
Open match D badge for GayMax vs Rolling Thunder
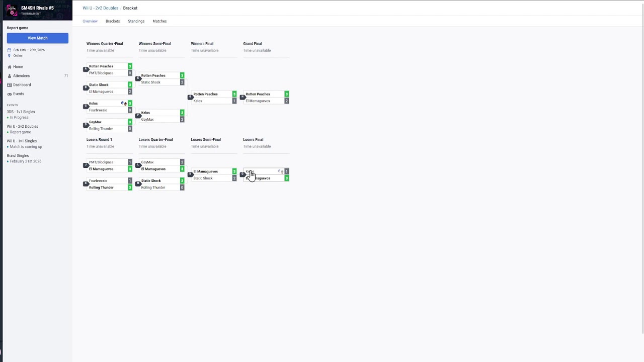pos(86,125)
